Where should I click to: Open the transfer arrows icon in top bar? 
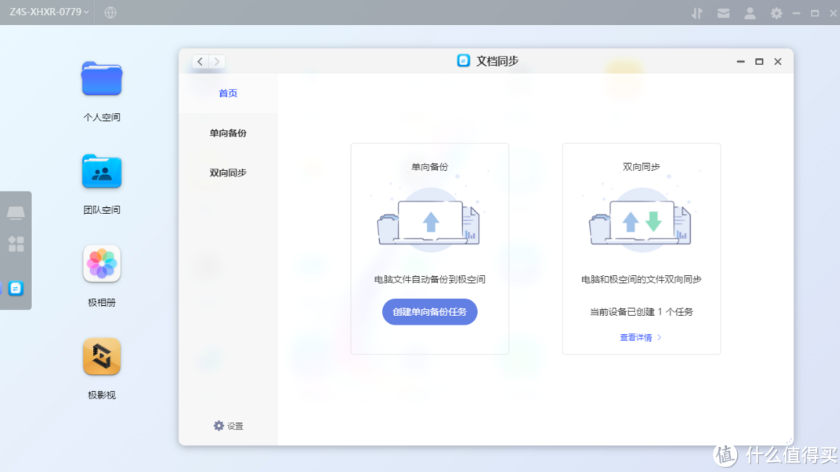697,13
